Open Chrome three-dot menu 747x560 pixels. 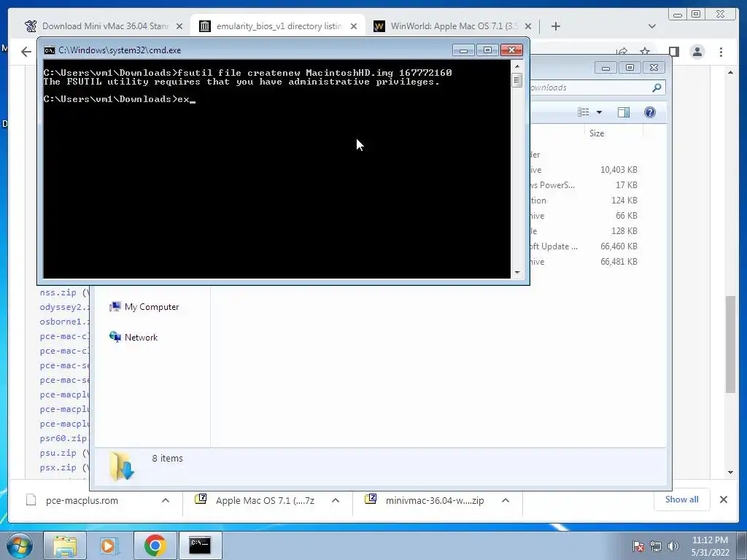[721, 52]
